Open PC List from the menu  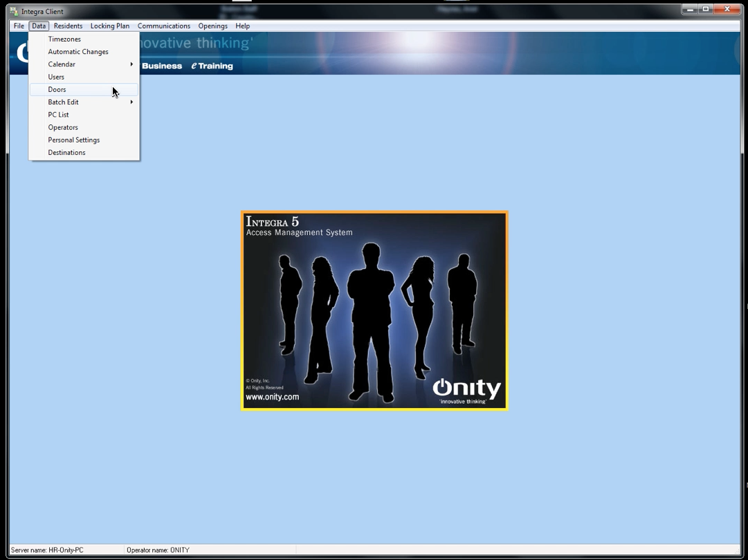[x=58, y=115]
